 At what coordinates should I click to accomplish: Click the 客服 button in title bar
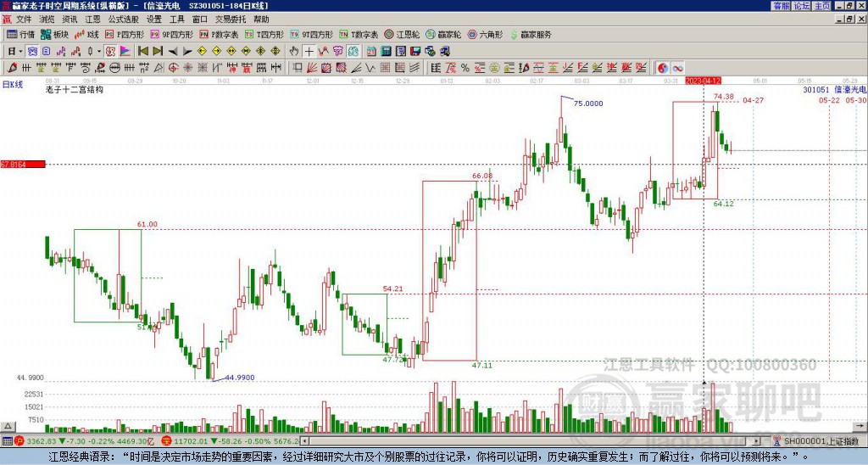(781, 6)
